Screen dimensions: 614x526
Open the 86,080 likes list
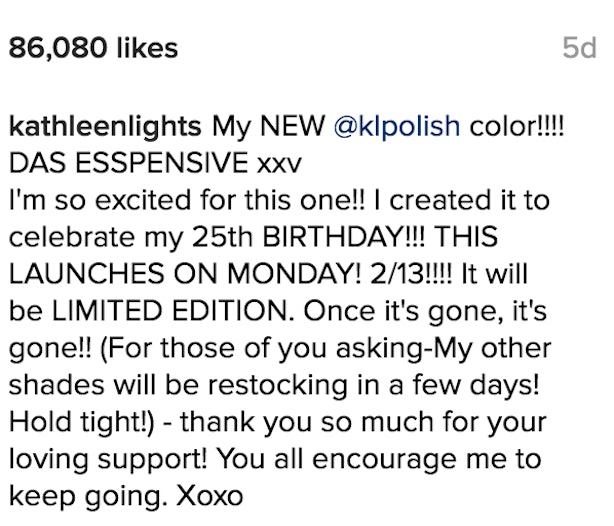pos(93,48)
